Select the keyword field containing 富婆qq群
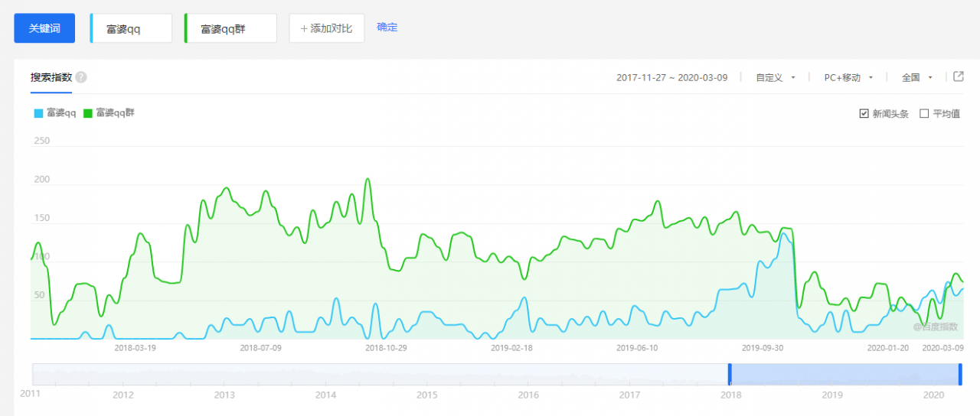 pyautogui.click(x=230, y=28)
